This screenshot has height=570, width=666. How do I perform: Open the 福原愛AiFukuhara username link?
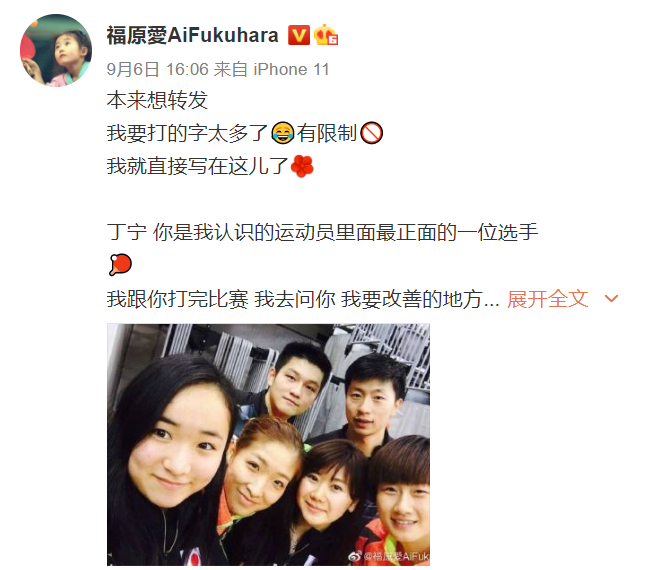(192, 35)
